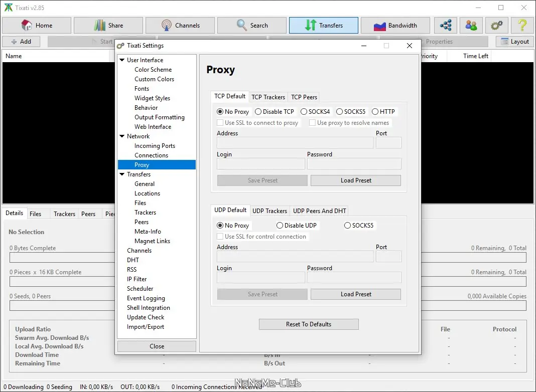Select Connections in settings tree
The height and width of the screenshot is (392, 536).
click(152, 155)
